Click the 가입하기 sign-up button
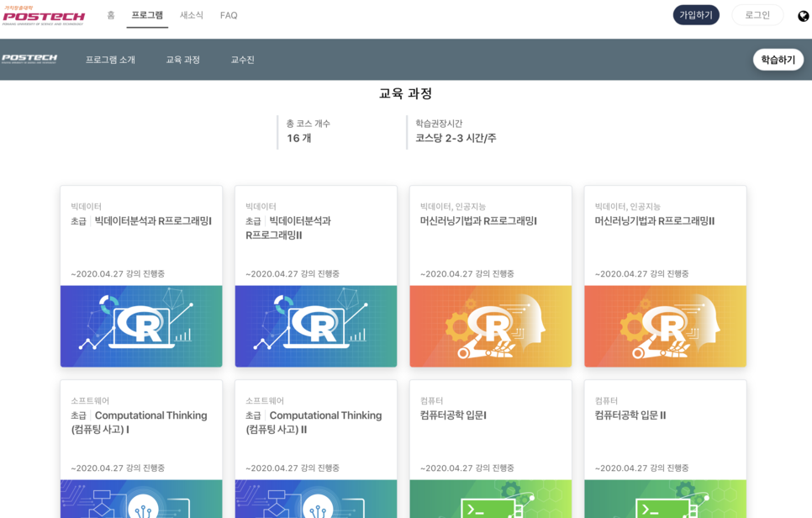 tap(696, 15)
